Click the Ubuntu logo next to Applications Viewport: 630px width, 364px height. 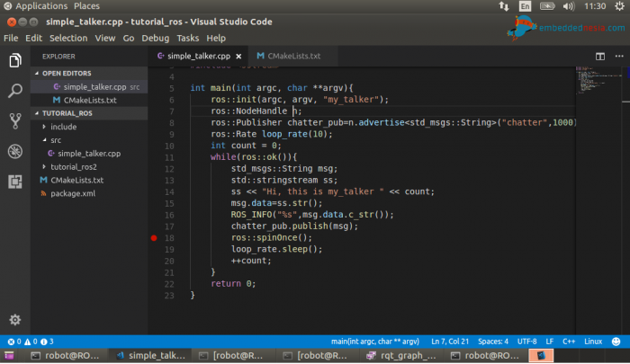point(7,6)
